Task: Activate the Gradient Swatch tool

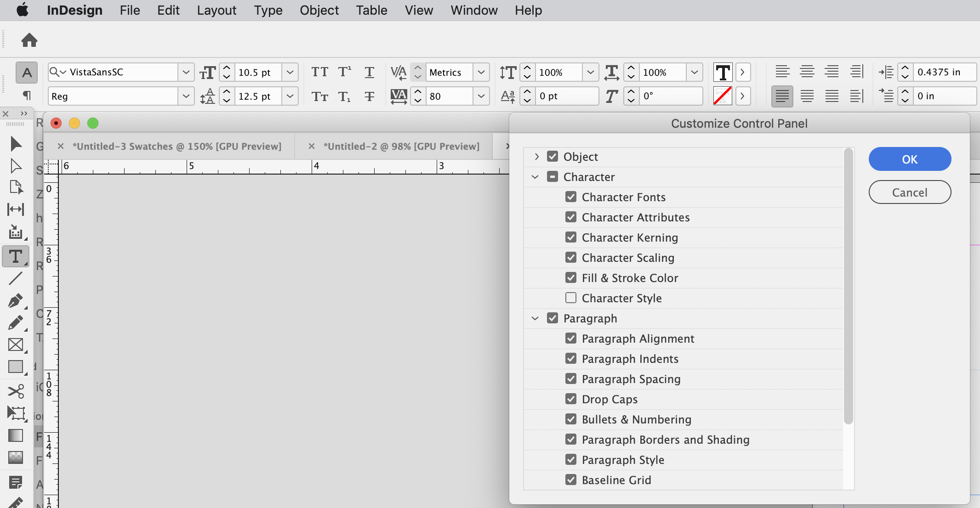Action: tap(16, 435)
